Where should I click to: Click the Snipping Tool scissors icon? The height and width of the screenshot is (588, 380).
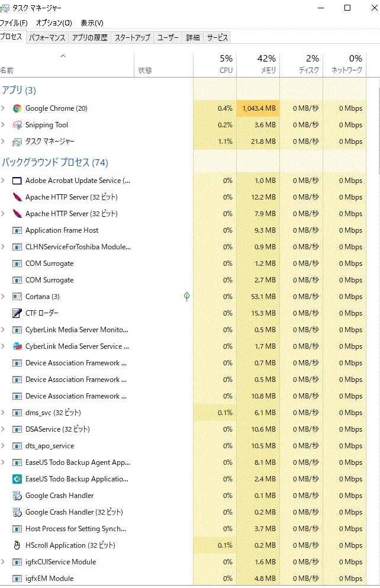click(x=17, y=125)
